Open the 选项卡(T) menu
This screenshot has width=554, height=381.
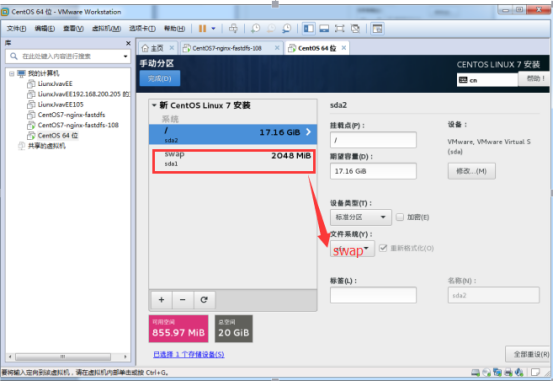pyautogui.click(x=142, y=29)
